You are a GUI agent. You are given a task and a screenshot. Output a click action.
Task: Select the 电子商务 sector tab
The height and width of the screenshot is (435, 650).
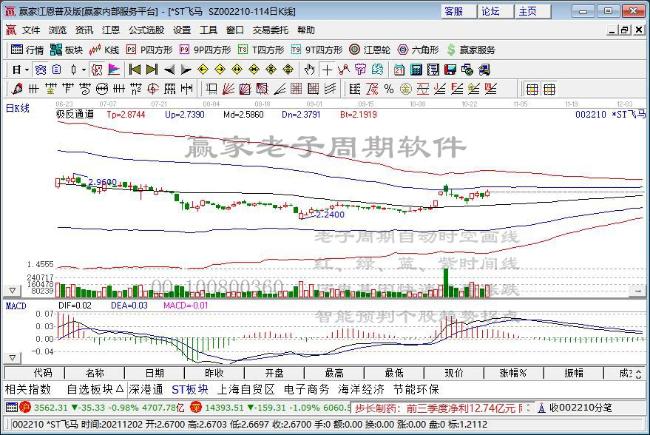pyautogui.click(x=306, y=389)
